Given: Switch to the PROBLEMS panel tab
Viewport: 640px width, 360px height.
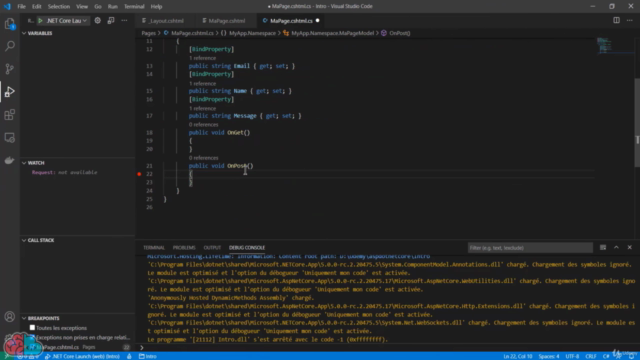Looking at the screenshot, I should click(184, 248).
